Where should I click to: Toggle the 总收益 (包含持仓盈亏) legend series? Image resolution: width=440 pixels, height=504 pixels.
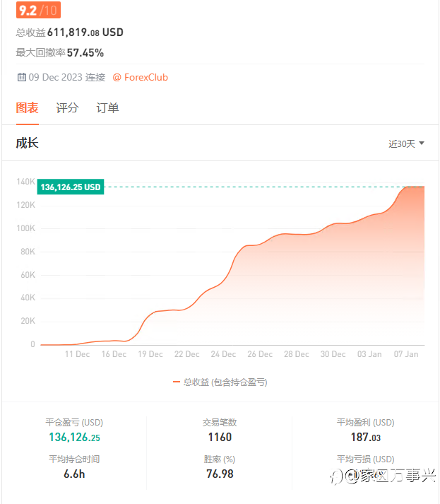225,382
